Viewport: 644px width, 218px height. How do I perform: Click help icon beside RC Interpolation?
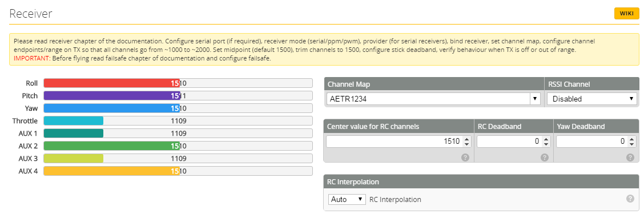[x=630, y=199]
